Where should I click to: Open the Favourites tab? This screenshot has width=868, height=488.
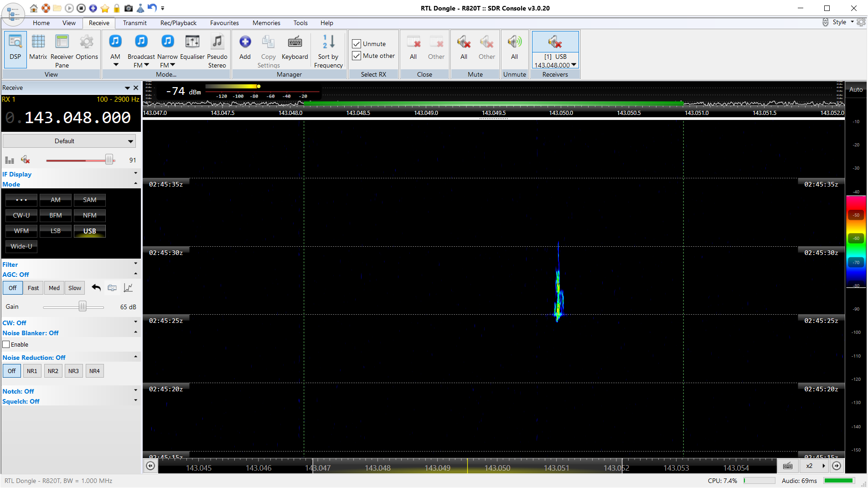224,23
